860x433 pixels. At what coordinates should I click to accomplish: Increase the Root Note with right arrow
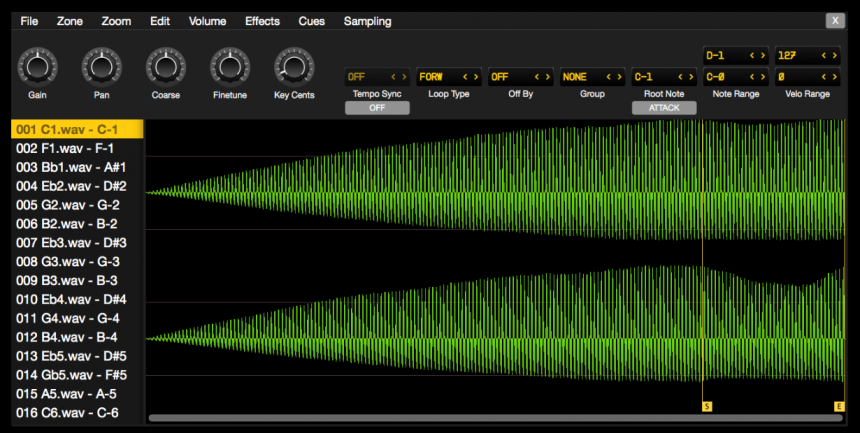690,76
